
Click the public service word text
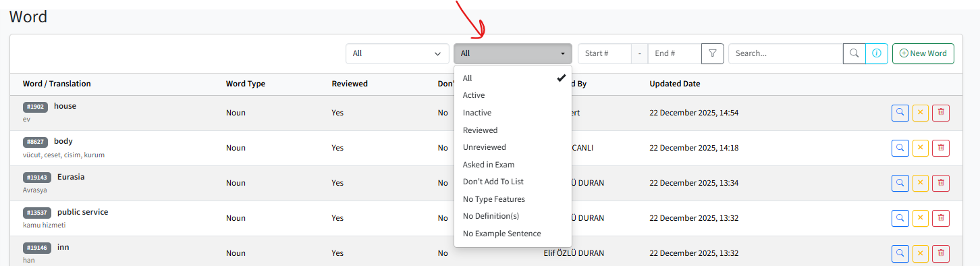(82, 212)
